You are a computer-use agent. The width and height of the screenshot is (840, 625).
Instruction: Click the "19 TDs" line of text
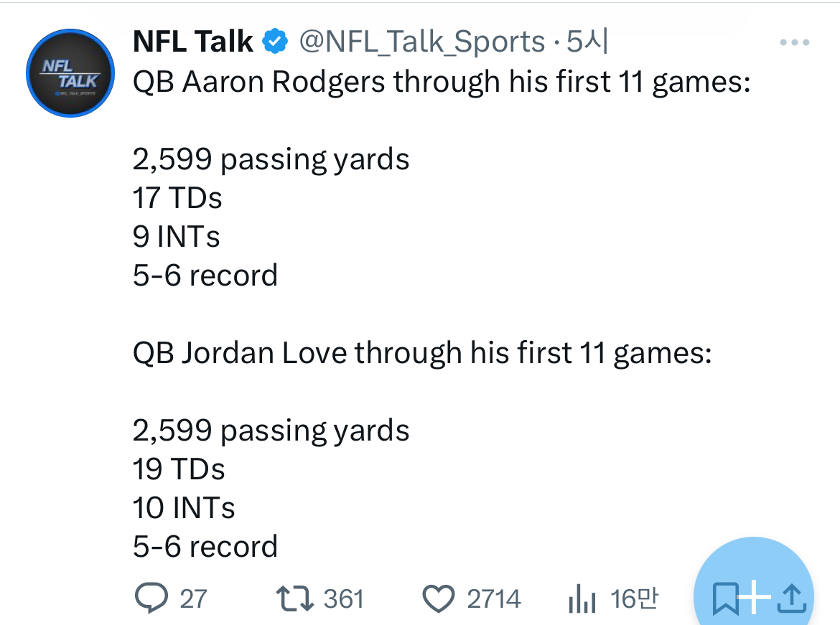coord(179,469)
